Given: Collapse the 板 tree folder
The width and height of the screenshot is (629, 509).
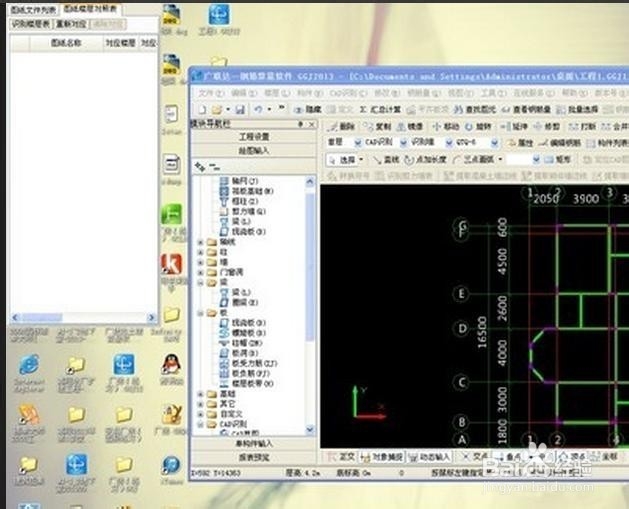Looking at the screenshot, I should (x=201, y=313).
